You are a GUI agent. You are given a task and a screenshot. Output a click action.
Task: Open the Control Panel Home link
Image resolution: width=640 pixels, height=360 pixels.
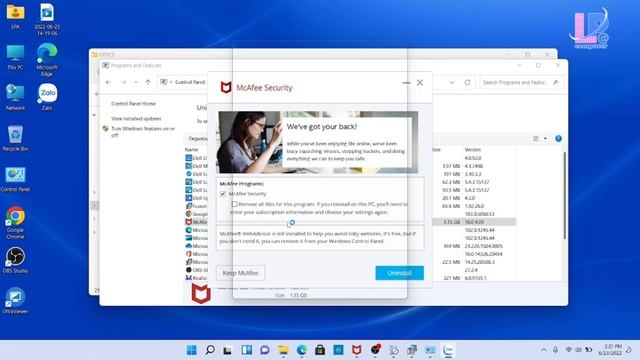pos(133,104)
